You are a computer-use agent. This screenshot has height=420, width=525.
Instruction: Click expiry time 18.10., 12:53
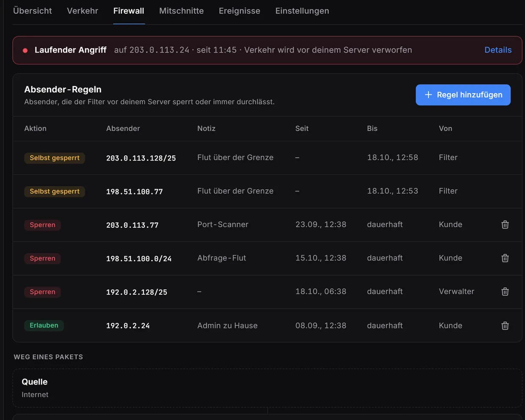coord(392,191)
